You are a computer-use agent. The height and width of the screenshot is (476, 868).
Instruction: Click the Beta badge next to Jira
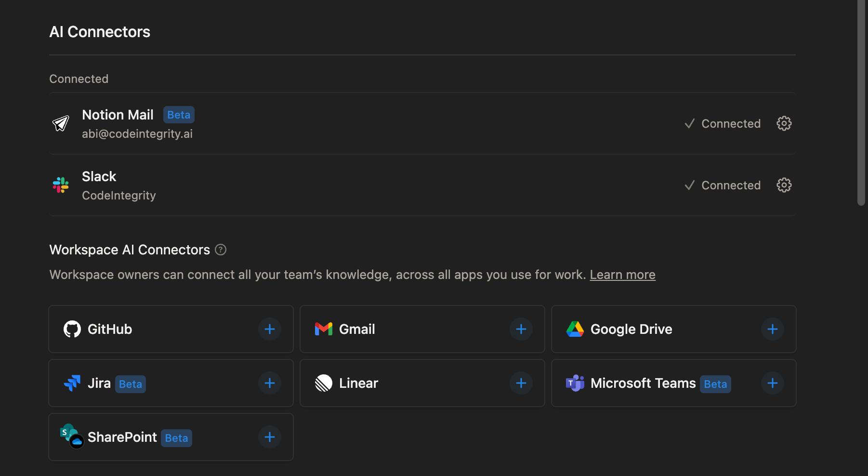[x=131, y=384]
